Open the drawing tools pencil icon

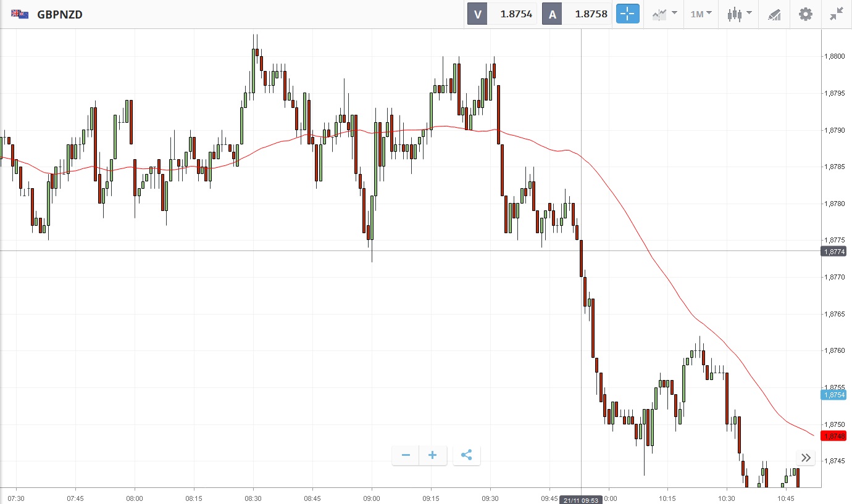point(774,14)
